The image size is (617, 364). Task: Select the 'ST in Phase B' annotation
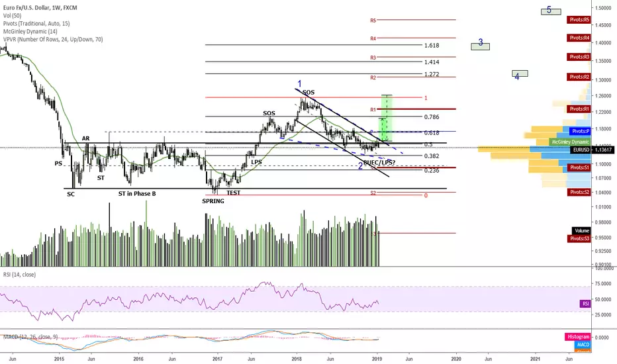pos(137,194)
